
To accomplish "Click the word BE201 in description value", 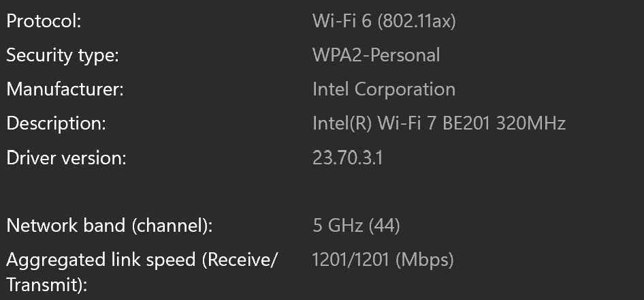I will 467,124.
